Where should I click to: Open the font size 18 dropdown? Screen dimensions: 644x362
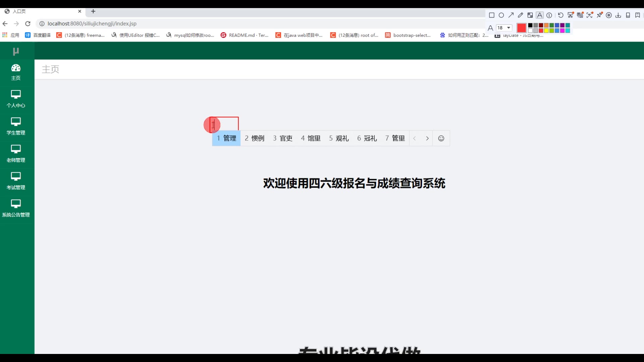pos(504,28)
